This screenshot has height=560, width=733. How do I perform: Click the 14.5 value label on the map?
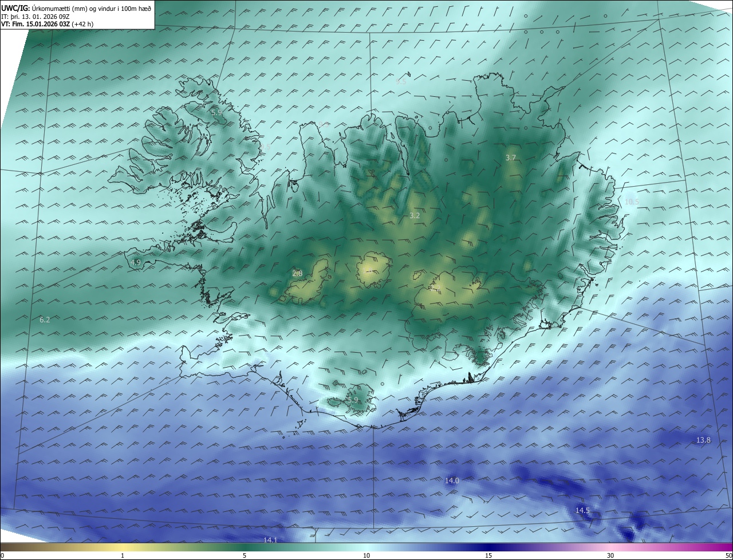pos(582,510)
